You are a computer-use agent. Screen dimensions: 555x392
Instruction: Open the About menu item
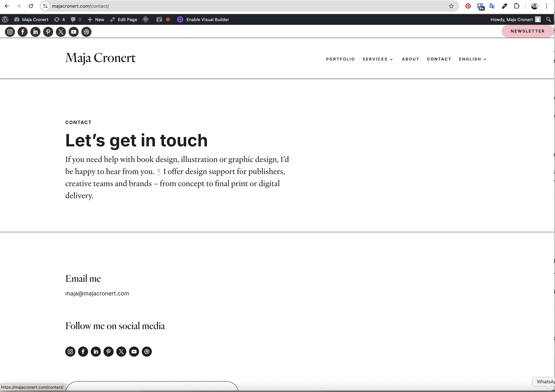point(410,59)
